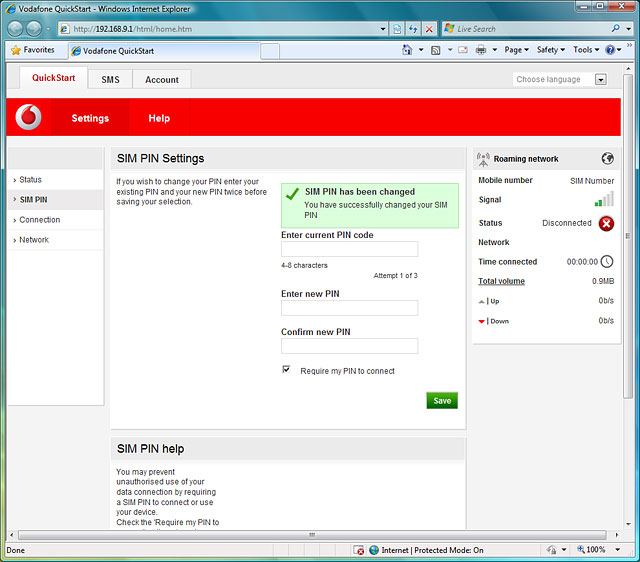The image size is (640, 562).
Task: Expand the Safety menu dropdown
Action: click(551, 50)
